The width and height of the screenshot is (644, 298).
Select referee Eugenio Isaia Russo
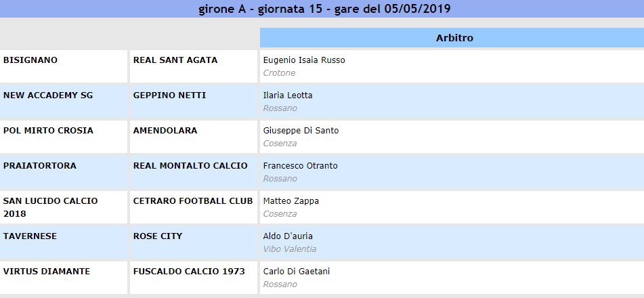pyautogui.click(x=304, y=60)
